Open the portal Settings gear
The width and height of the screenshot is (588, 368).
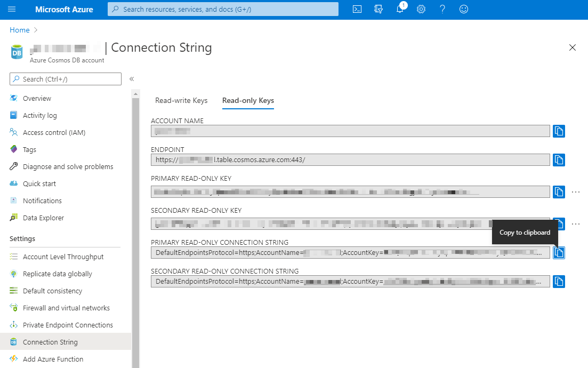tap(421, 9)
